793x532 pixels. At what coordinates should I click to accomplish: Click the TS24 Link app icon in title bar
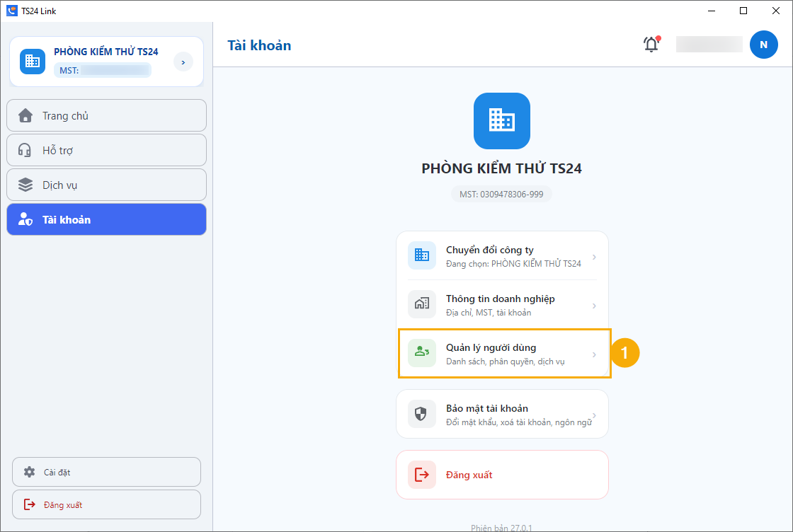[x=11, y=11]
